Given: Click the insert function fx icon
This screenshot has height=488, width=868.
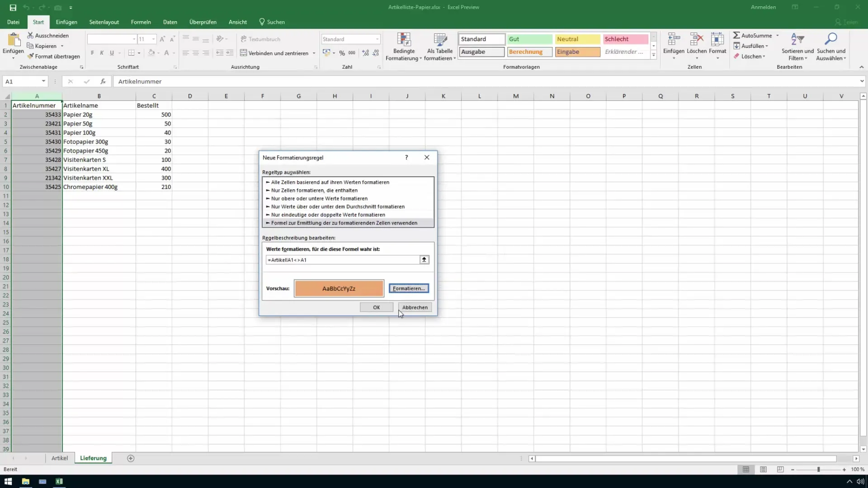Looking at the screenshot, I should [103, 81].
